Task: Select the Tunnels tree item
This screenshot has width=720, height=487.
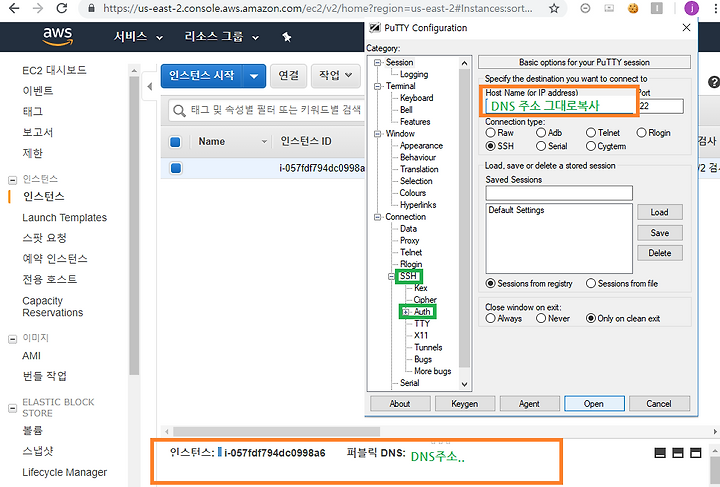Action: (428, 347)
